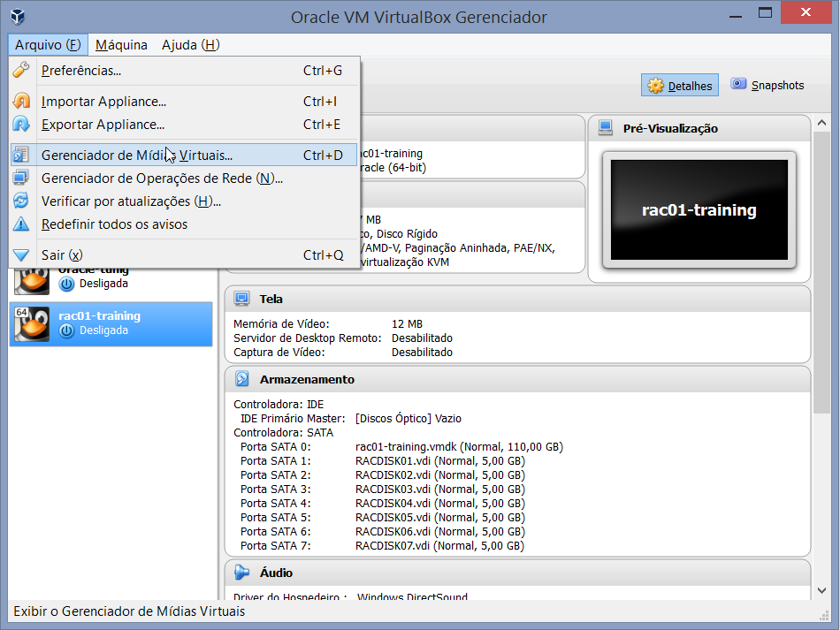
Task: Click the Preferências wrench icon
Action: coord(21,70)
